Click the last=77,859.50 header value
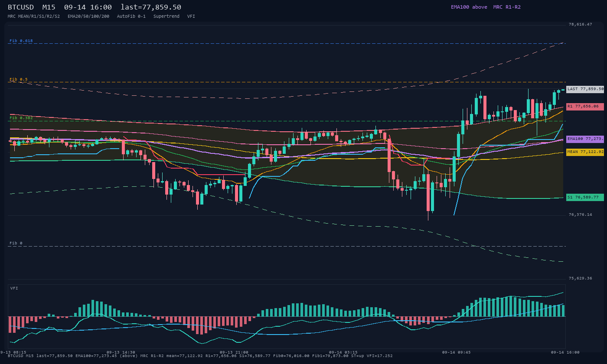 (151, 7)
